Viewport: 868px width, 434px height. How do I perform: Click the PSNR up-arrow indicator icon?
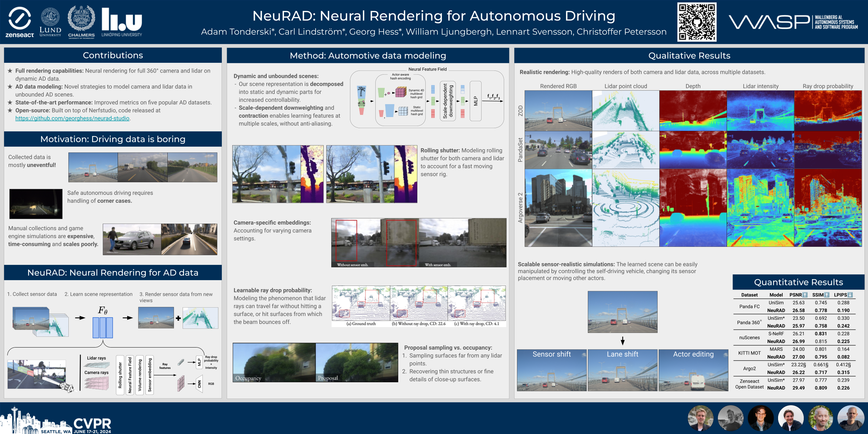coord(805,295)
